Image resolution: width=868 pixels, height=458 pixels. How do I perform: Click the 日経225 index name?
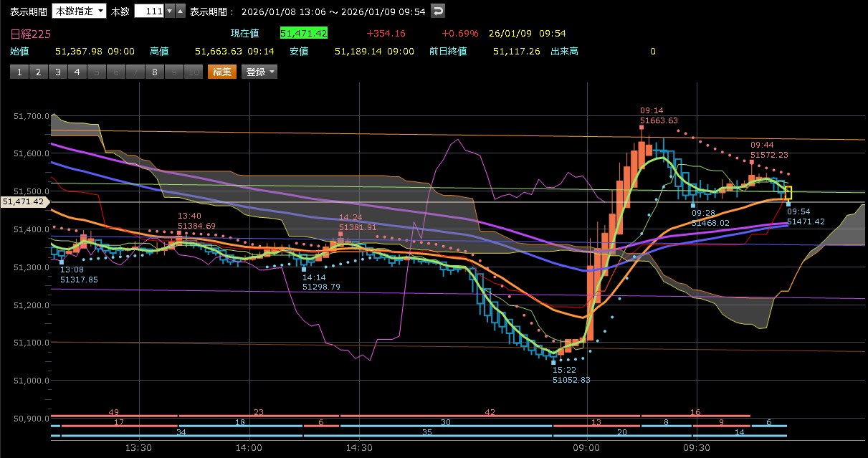click(30, 34)
